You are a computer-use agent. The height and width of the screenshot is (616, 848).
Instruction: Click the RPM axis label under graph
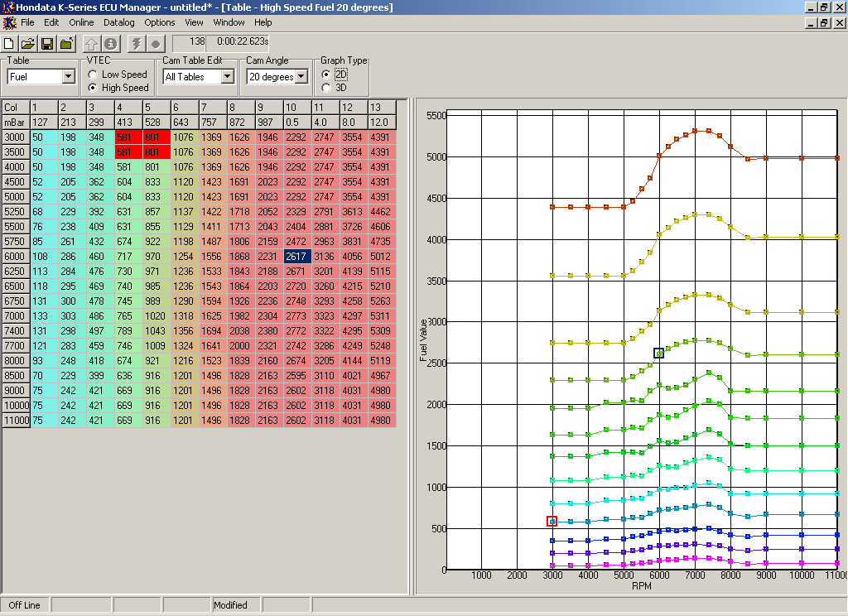point(642,585)
